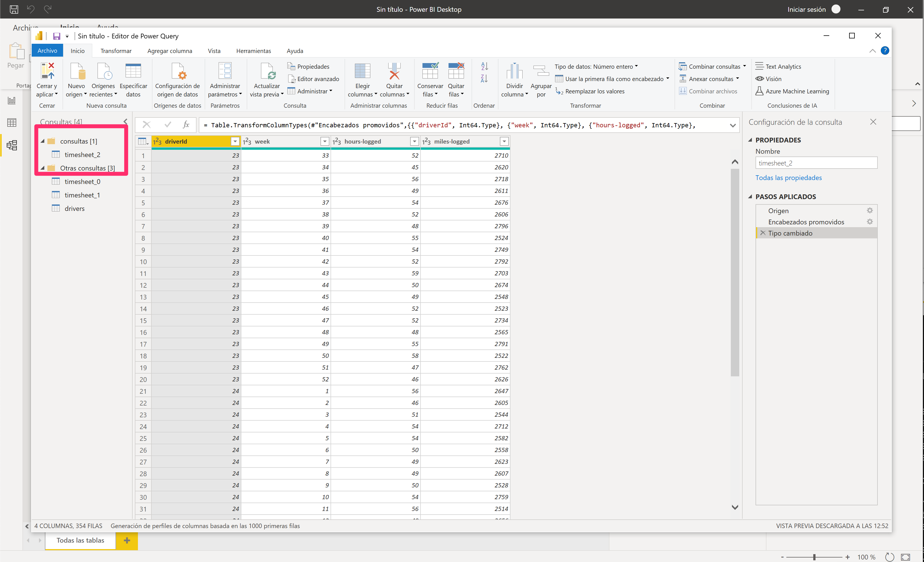The width and height of the screenshot is (924, 562).
Task: Click Quitar filas icon
Action: (456, 71)
